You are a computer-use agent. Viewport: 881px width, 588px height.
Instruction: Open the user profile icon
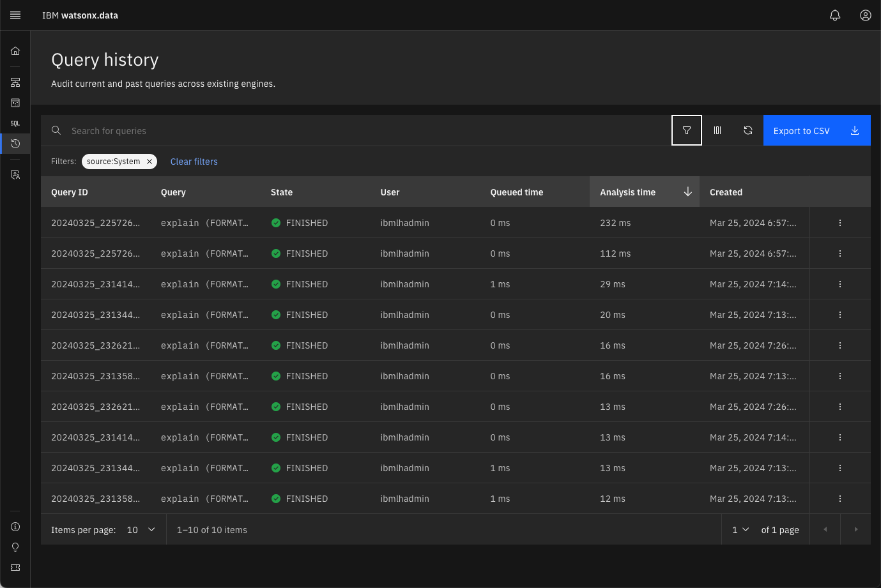coord(866,15)
